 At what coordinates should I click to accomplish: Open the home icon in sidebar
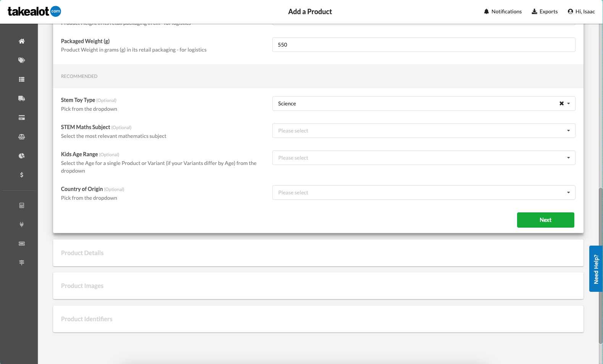click(22, 41)
